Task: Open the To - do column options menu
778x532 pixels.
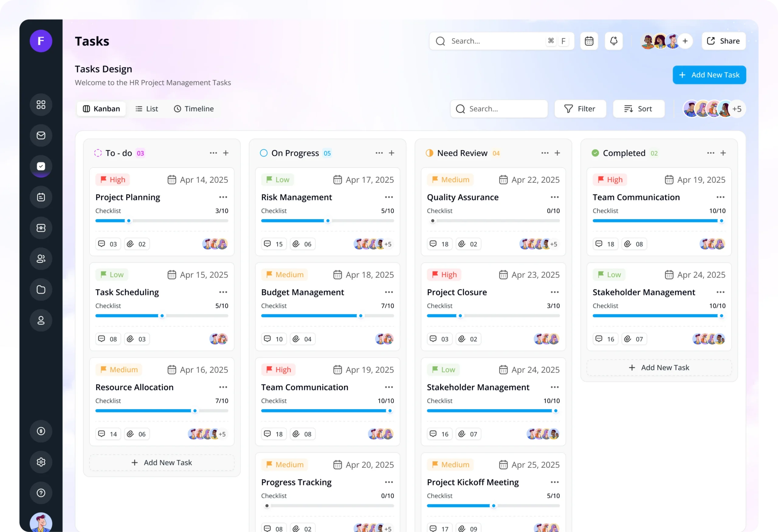Action: pyautogui.click(x=214, y=153)
